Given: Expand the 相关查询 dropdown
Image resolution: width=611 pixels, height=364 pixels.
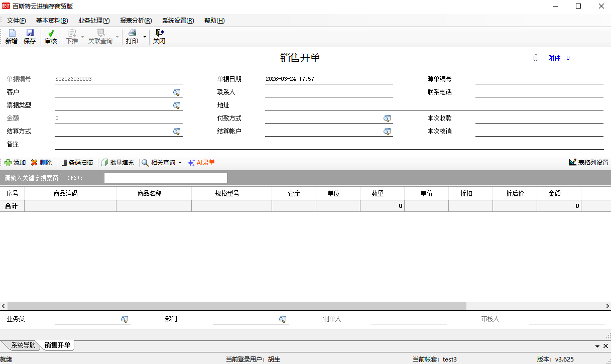Looking at the screenshot, I should 180,163.
